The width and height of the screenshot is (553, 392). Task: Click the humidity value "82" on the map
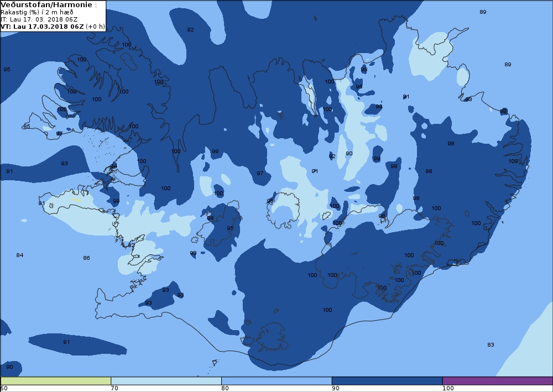132,245
